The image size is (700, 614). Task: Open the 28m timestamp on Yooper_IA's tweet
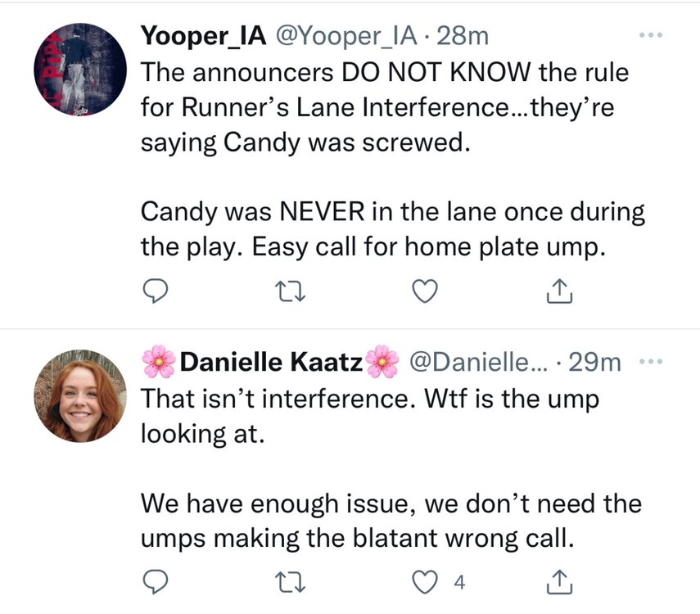[x=463, y=35]
